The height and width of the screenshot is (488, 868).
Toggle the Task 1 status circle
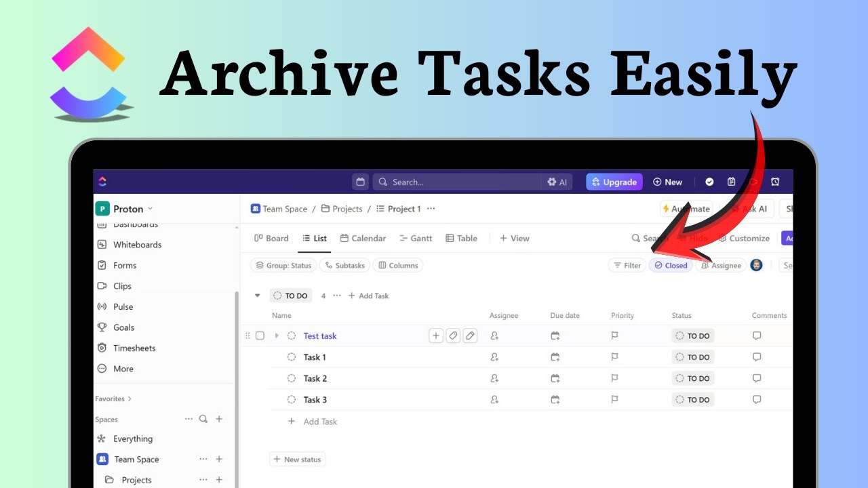click(292, 357)
